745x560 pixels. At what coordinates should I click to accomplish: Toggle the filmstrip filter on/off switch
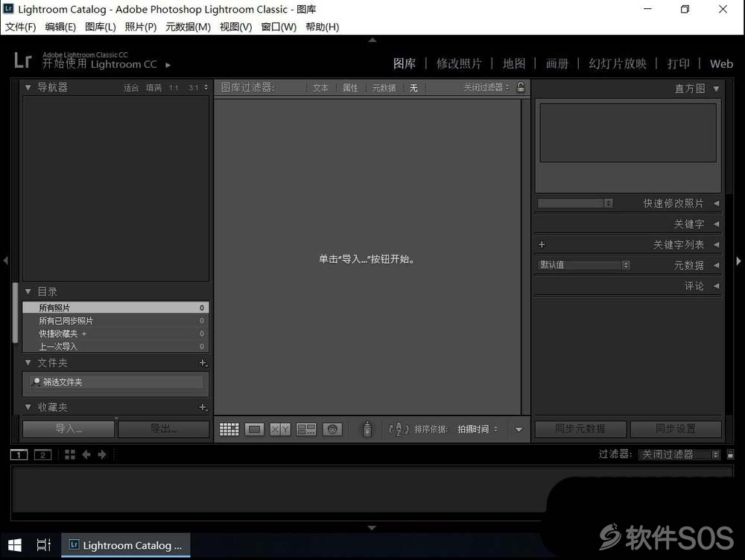coord(730,454)
